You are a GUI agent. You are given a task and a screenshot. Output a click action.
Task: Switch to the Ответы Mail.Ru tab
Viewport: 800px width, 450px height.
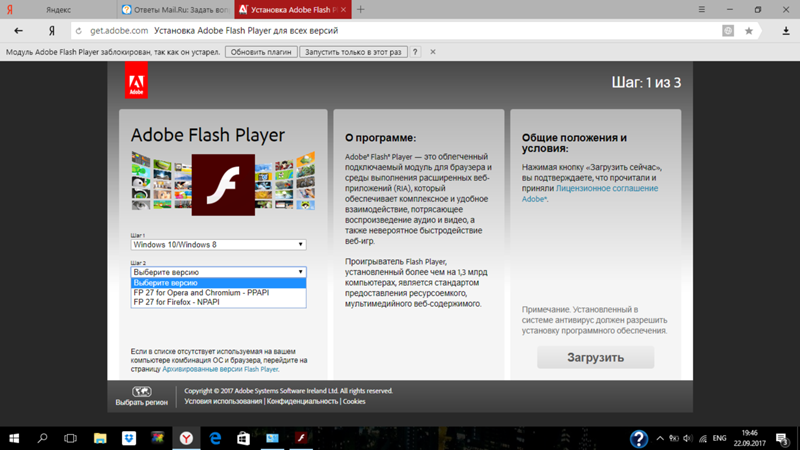(176, 9)
